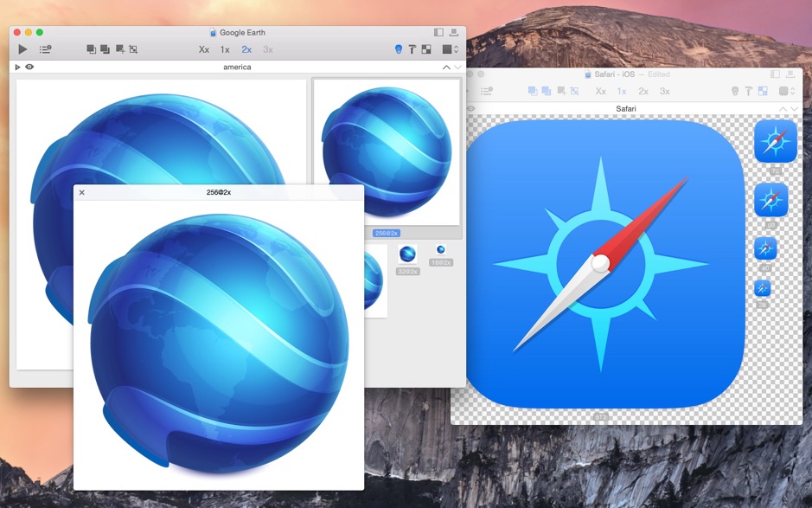
Task: Switch to 3x scale in Safari window toolbar
Action: point(665,91)
